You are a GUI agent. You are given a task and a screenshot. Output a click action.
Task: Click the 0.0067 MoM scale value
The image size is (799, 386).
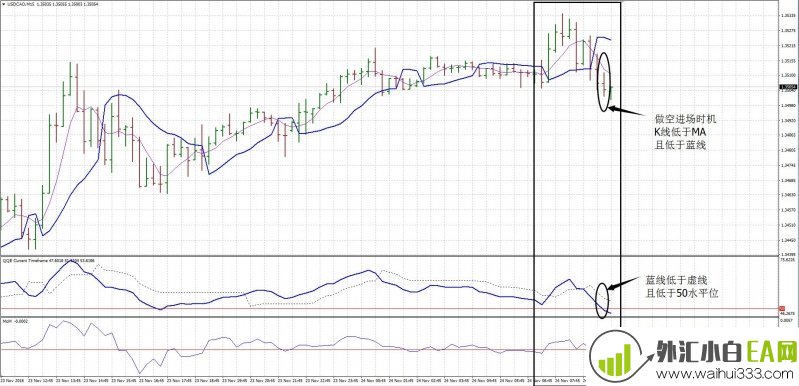coord(787,321)
